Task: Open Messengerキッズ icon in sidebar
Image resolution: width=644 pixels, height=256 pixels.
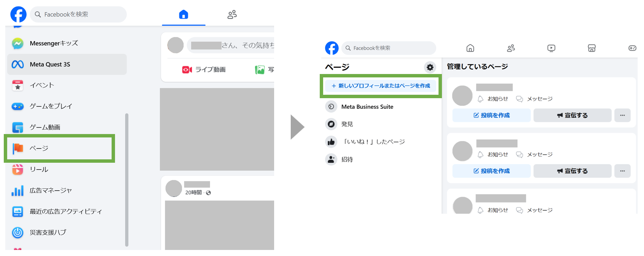Action: tap(18, 43)
